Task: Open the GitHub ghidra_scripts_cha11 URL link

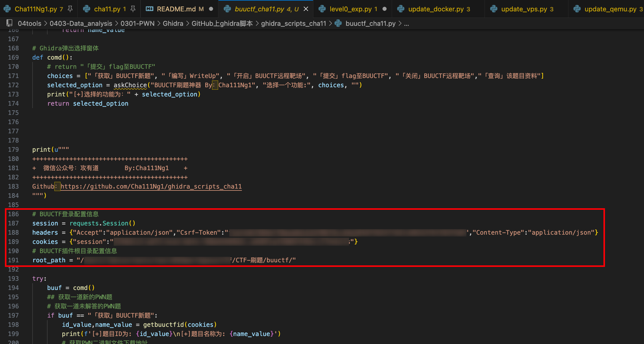Action: (x=151, y=186)
